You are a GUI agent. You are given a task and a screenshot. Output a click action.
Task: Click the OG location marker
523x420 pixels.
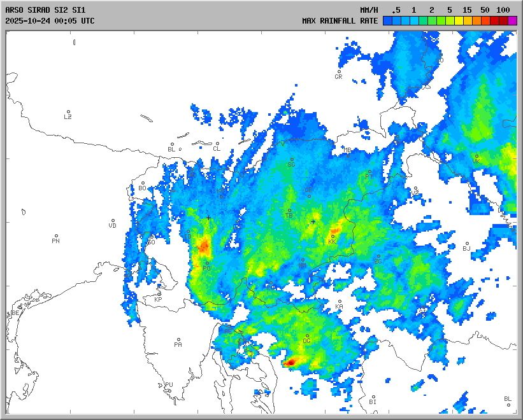point(307,336)
